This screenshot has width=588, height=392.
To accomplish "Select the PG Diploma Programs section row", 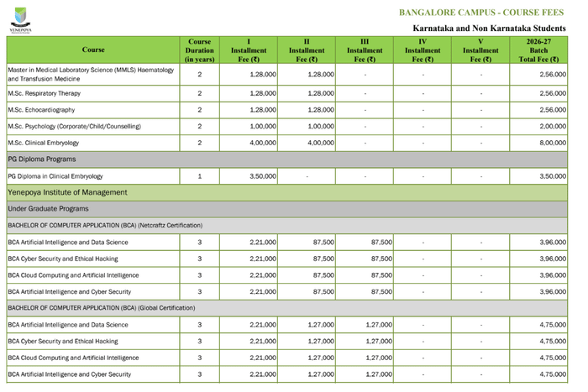I will click(42, 159).
